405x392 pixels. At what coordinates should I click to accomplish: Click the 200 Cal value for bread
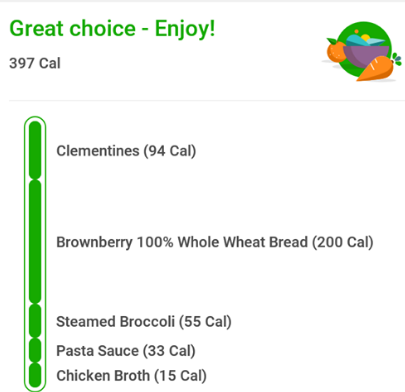click(343, 242)
